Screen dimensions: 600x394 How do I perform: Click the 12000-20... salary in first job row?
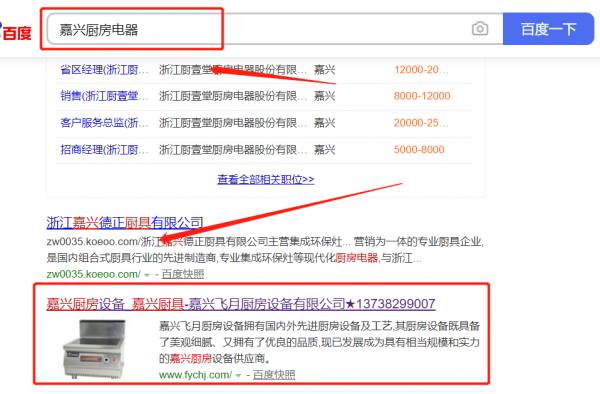[421, 70]
